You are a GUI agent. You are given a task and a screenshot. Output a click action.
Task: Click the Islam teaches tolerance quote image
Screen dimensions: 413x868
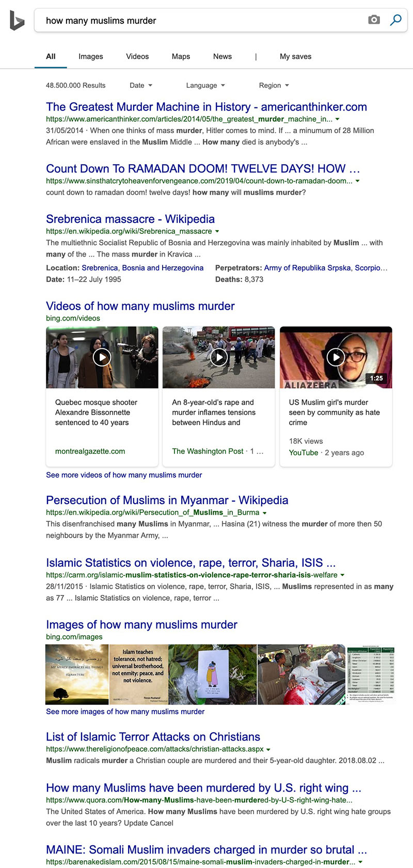(x=138, y=674)
